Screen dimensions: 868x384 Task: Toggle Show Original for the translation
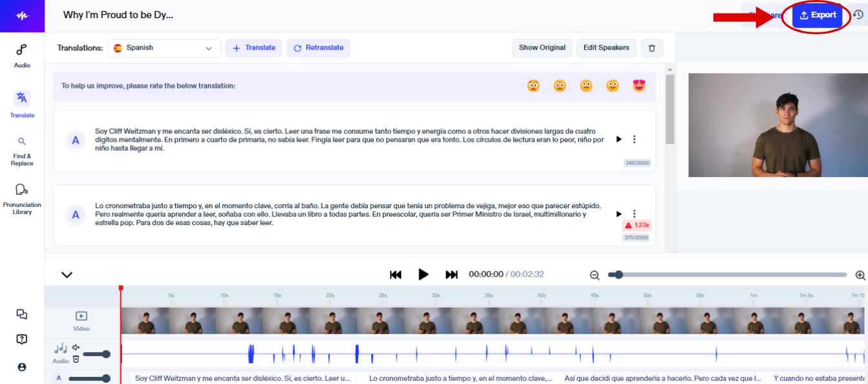click(542, 48)
